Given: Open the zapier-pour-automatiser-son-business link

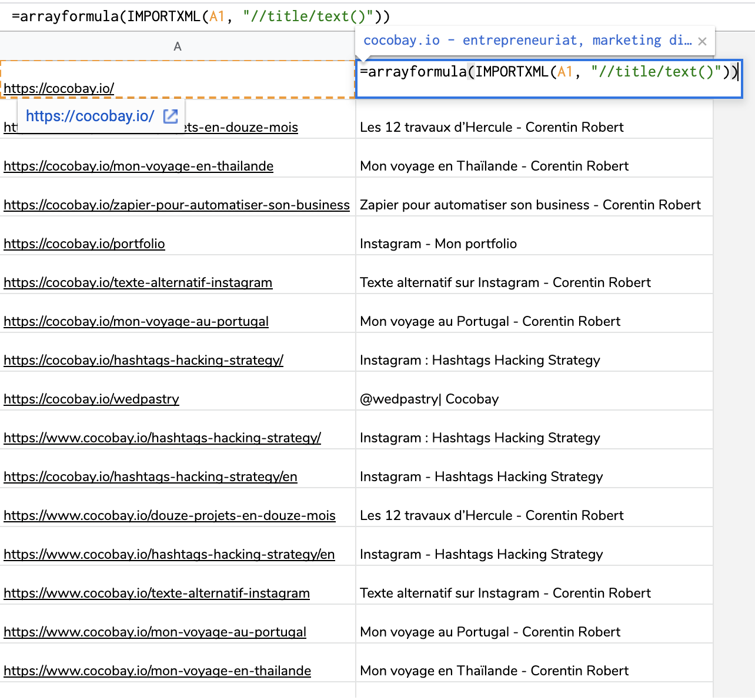Looking at the screenshot, I should pos(176,205).
